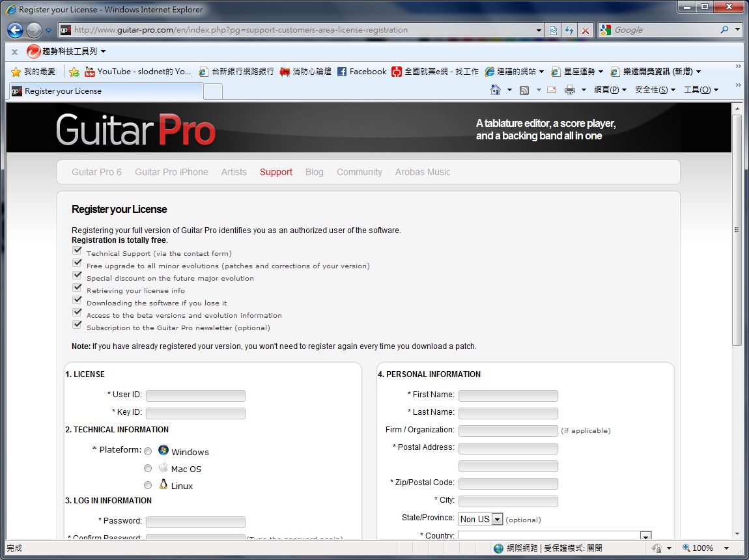Click the Print icon

569,90
